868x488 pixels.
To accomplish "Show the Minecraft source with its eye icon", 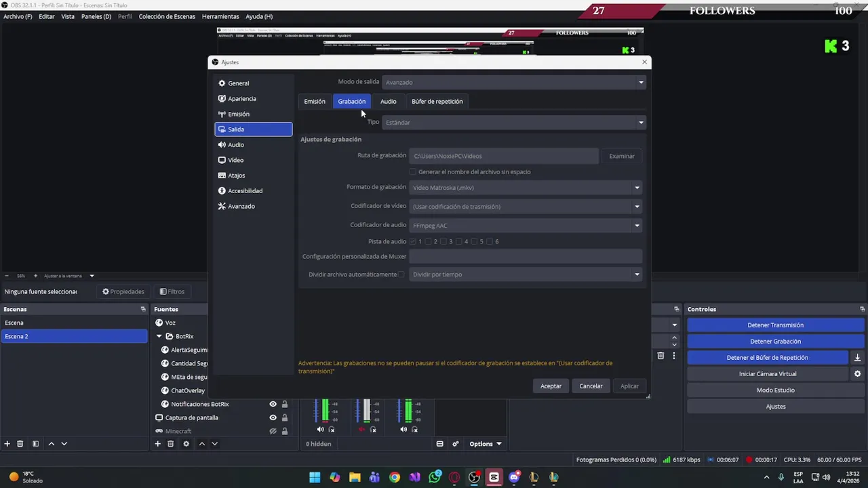I will pyautogui.click(x=273, y=431).
